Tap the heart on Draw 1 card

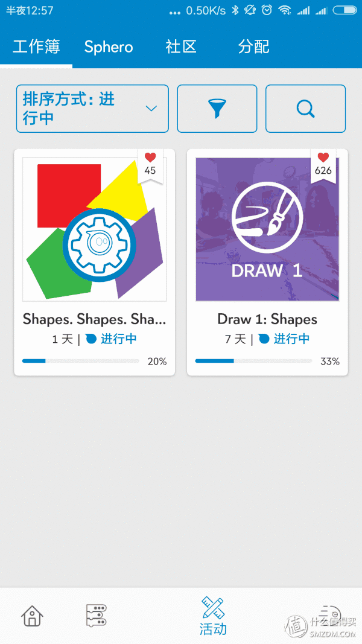click(x=323, y=158)
